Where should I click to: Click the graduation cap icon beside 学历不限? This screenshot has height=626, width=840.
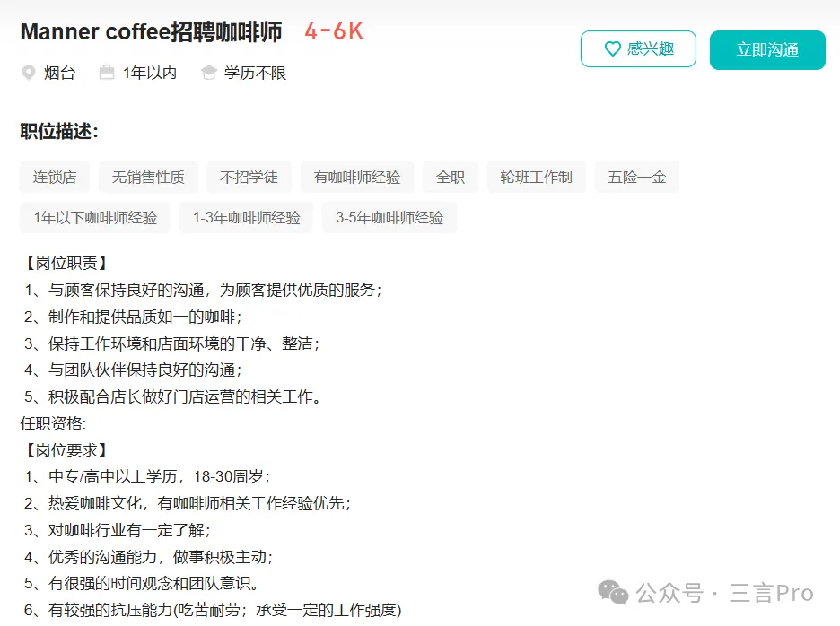208,73
